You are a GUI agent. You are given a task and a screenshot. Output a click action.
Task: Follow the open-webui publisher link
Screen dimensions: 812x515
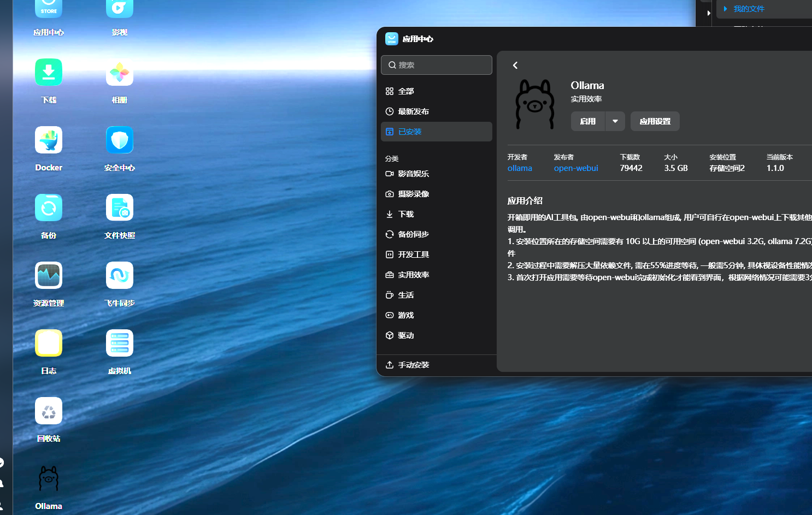(576, 168)
